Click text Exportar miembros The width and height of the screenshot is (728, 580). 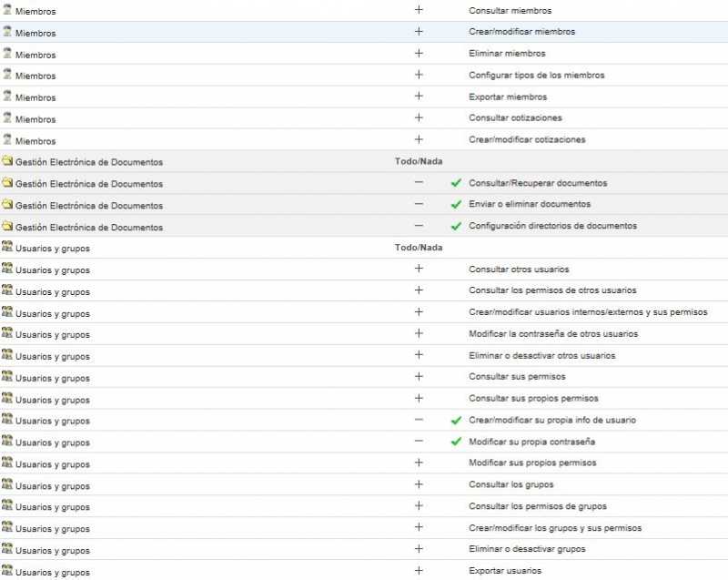tap(508, 97)
